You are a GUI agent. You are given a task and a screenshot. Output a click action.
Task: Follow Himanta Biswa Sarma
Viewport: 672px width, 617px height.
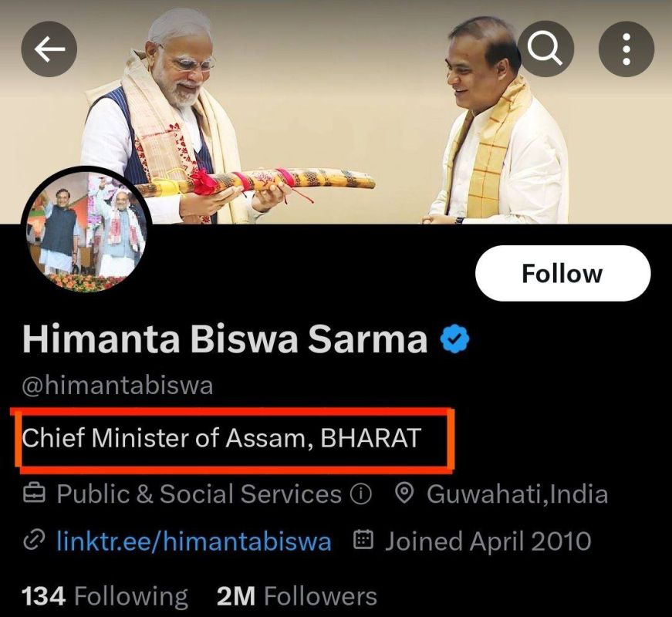(x=562, y=273)
